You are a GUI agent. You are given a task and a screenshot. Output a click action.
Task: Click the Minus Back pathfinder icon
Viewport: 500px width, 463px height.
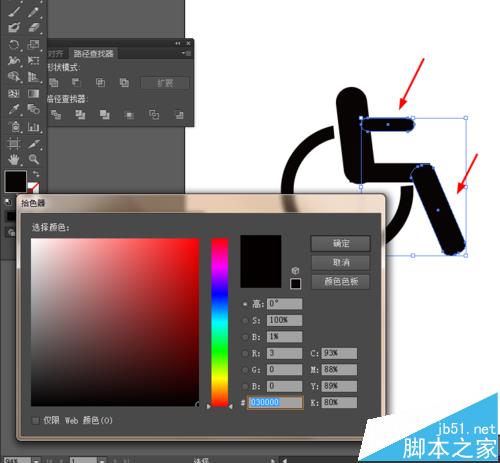coord(179,115)
